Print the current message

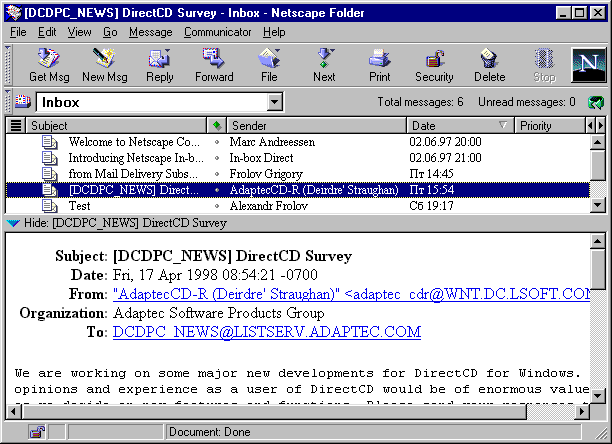pos(379,59)
